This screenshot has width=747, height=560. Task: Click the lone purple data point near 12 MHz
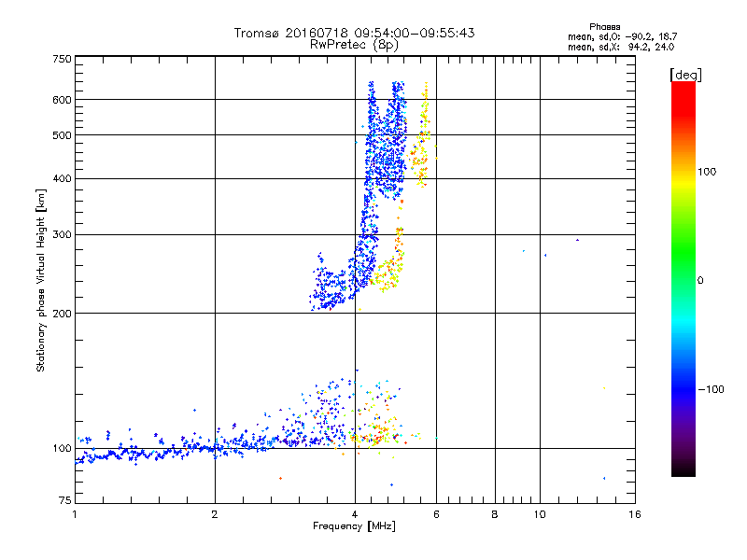coord(577,240)
